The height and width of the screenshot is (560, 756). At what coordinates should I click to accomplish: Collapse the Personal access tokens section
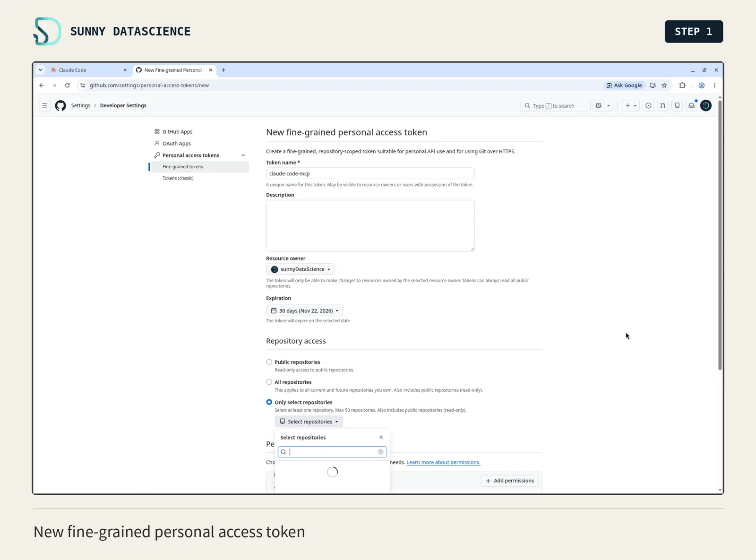243,155
